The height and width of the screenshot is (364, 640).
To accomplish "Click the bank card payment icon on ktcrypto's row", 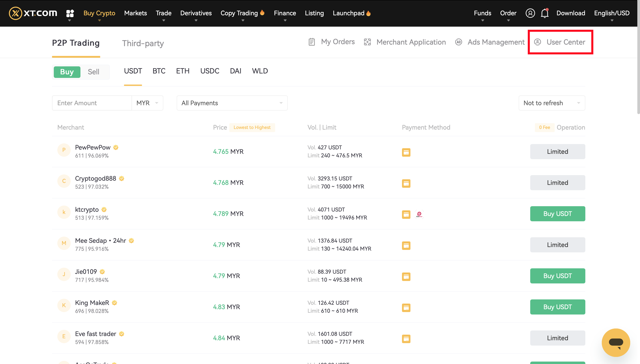I will [406, 214].
